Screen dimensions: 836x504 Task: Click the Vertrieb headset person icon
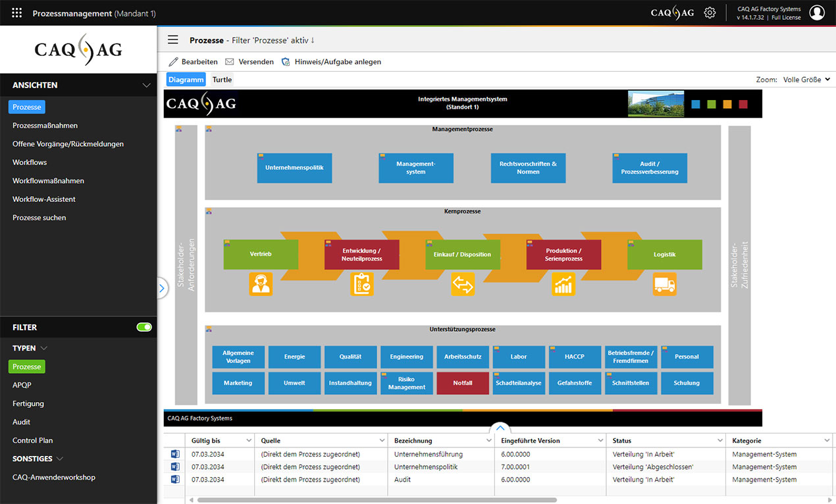coord(261,284)
